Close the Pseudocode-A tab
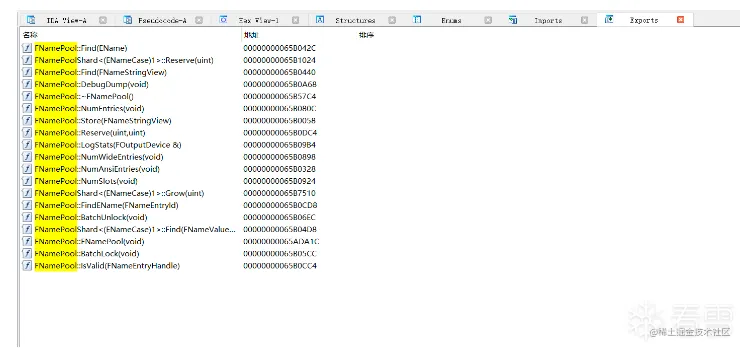Viewport: 753px width, 362px height. tap(199, 20)
